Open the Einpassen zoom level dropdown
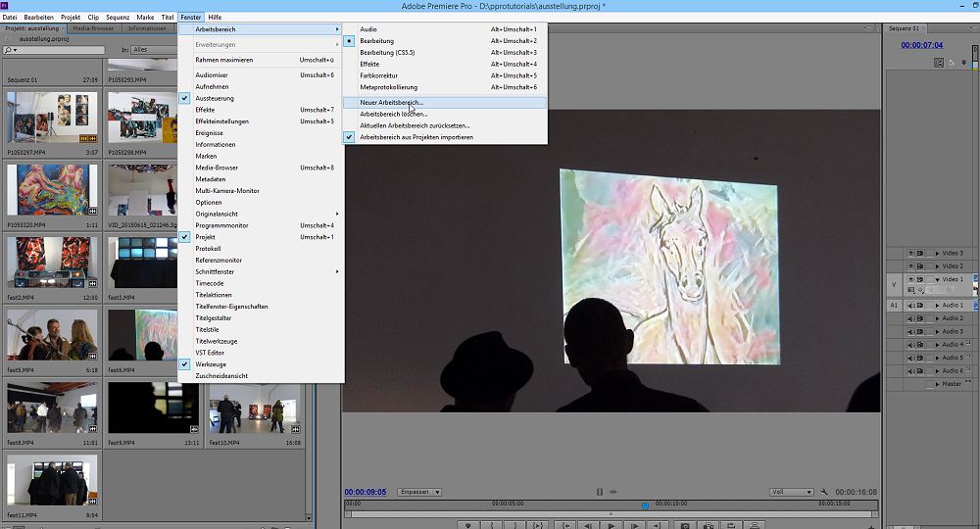Screen dimensions: 980x529 [419, 492]
